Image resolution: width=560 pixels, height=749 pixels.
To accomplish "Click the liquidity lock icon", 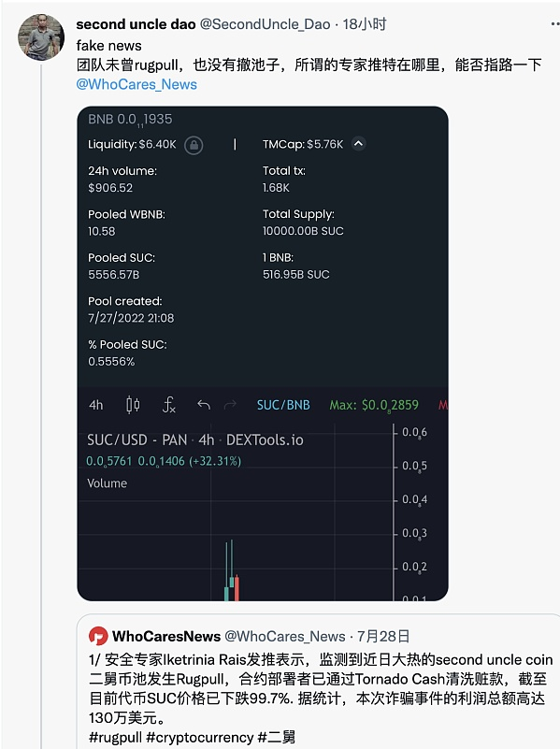I will click(x=194, y=145).
